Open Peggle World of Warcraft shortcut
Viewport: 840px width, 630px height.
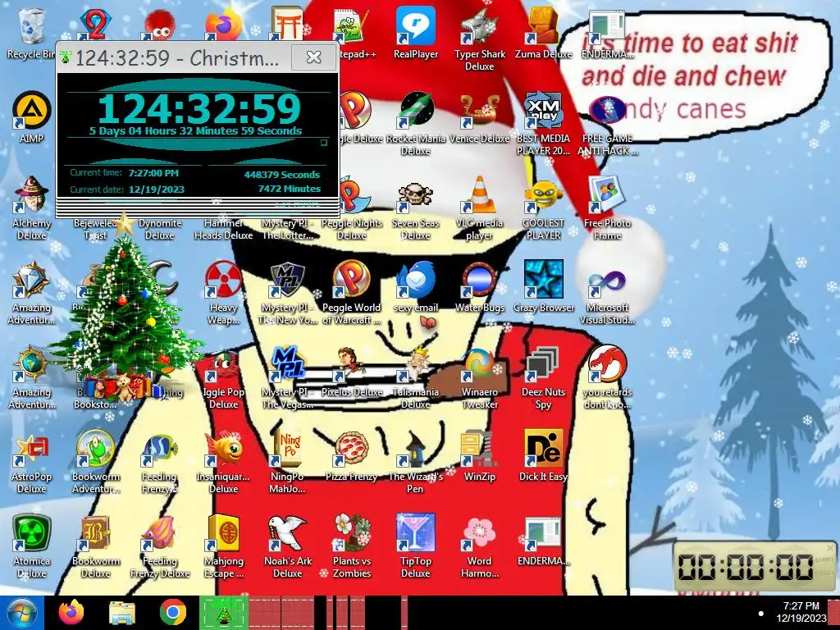(351, 293)
